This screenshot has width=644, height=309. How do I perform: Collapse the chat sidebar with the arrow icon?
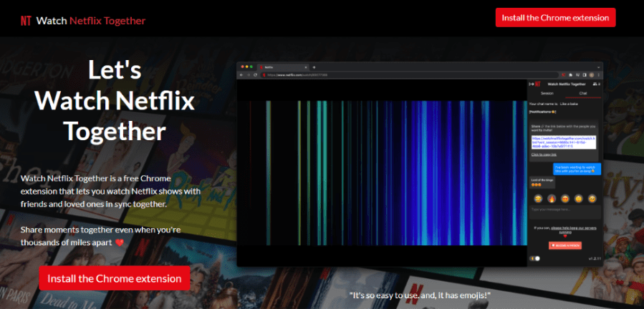click(x=532, y=84)
